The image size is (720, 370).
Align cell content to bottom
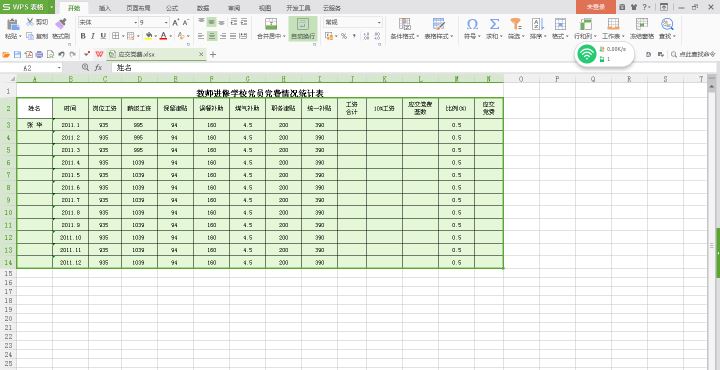click(x=222, y=22)
